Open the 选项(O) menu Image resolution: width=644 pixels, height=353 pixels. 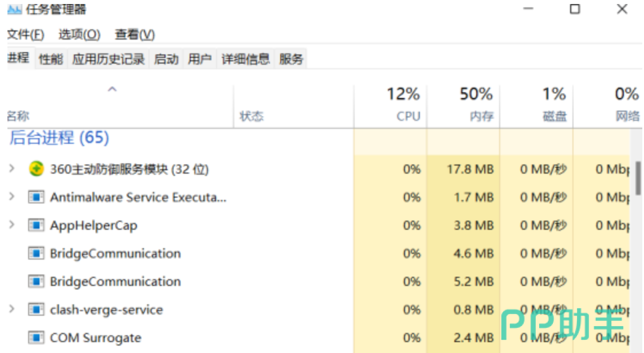79,34
